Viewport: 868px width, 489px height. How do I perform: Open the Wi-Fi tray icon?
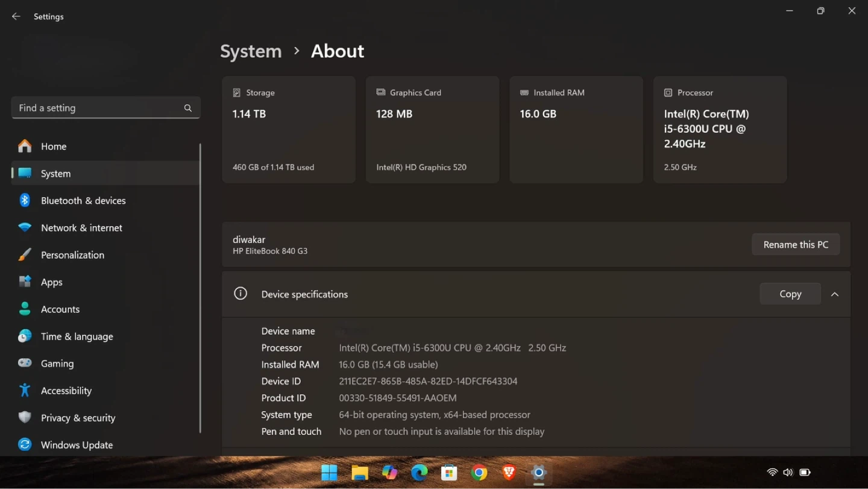pyautogui.click(x=772, y=472)
